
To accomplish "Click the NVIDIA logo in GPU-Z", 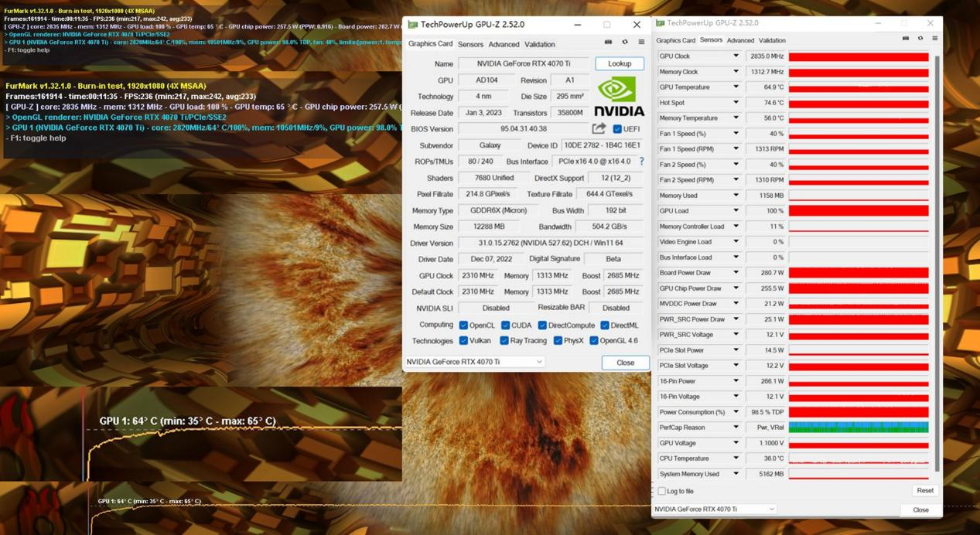I will coord(619,96).
